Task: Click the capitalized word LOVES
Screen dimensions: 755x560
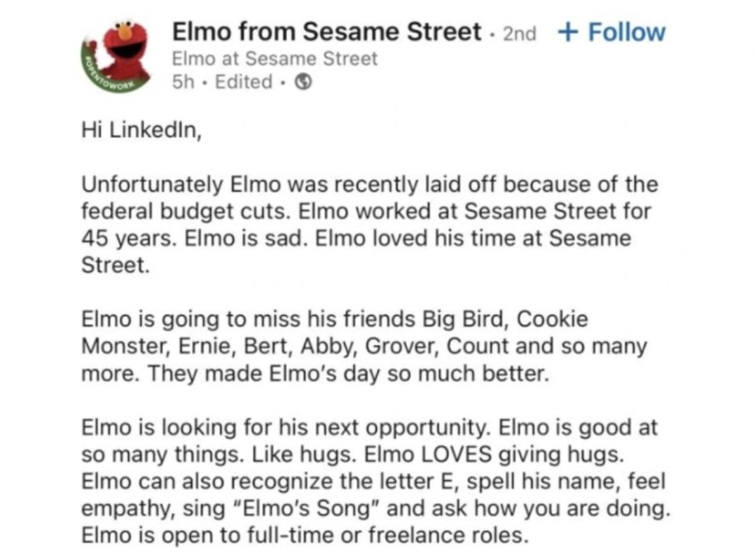Action: coord(455,454)
